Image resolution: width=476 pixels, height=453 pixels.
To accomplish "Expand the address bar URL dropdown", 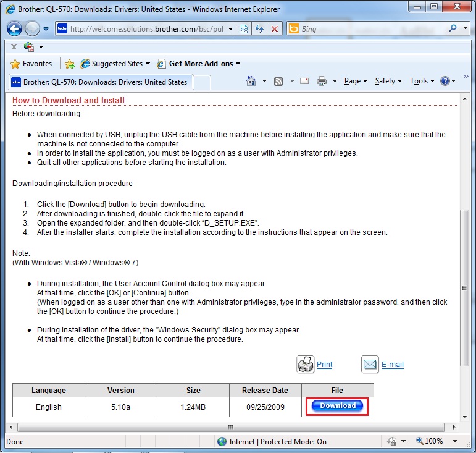I will [x=231, y=29].
